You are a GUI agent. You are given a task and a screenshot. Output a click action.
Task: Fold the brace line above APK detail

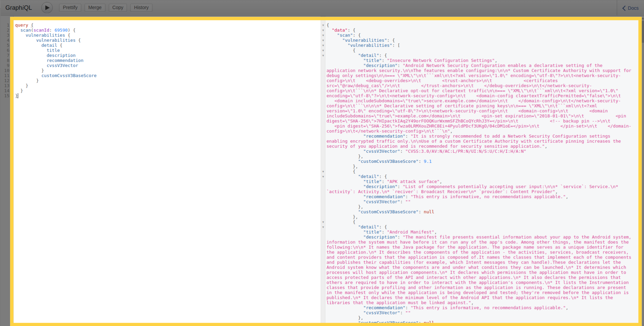pos(323,172)
